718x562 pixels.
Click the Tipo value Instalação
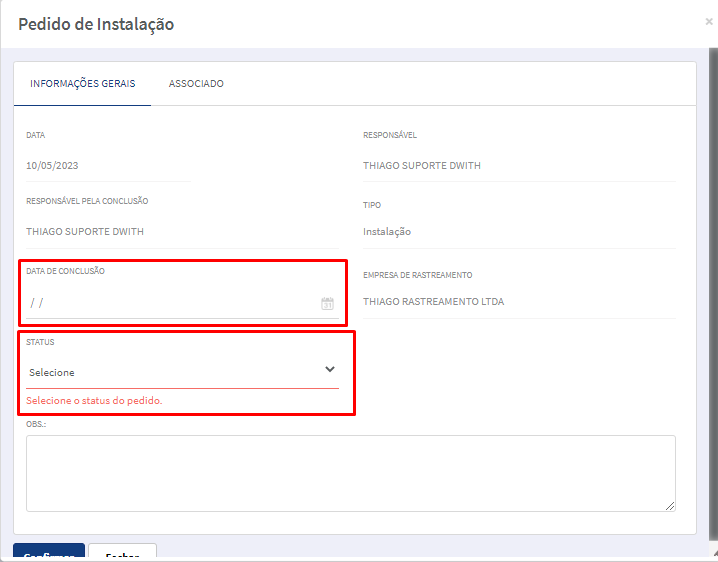[x=387, y=232]
